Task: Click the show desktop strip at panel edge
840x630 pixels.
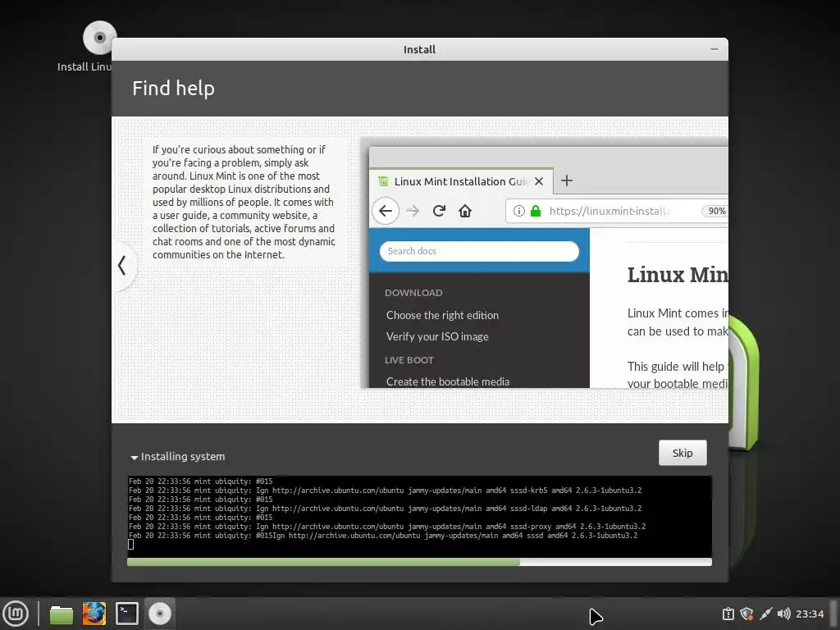Action: tap(834, 614)
